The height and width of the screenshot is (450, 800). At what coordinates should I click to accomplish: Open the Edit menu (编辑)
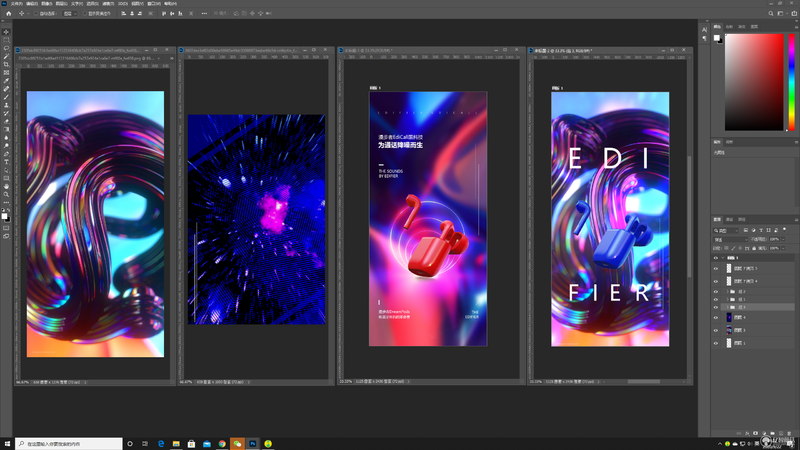click(x=32, y=4)
